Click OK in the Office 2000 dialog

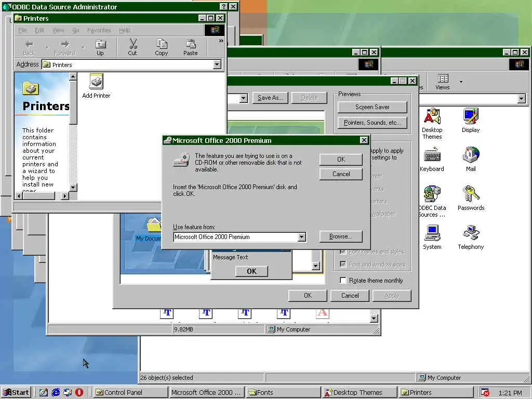(341, 159)
